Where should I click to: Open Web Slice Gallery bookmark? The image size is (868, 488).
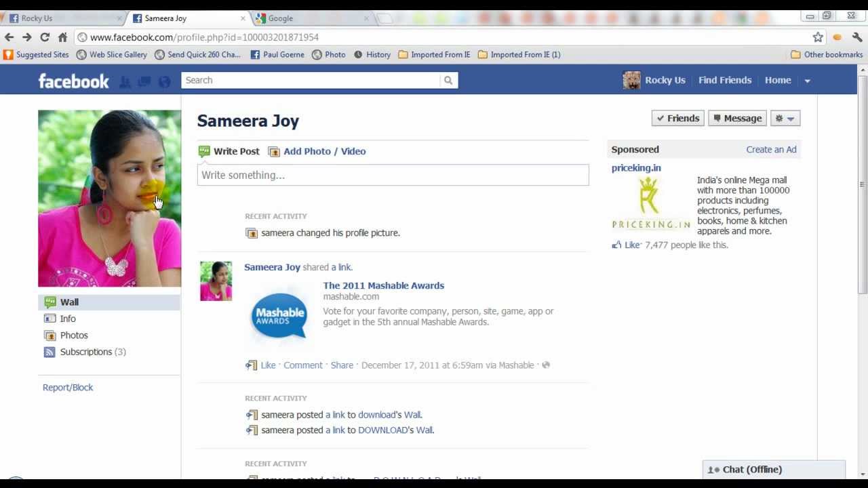[112, 55]
